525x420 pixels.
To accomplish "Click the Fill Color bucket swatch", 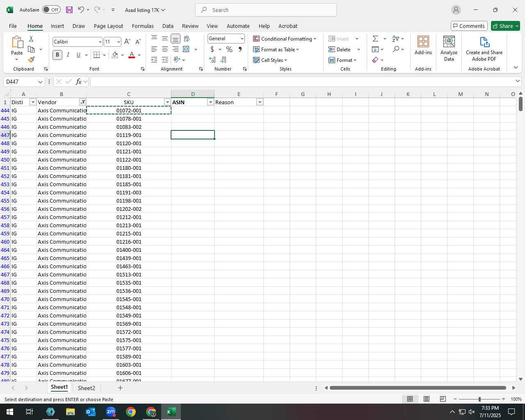I will pos(115,55).
